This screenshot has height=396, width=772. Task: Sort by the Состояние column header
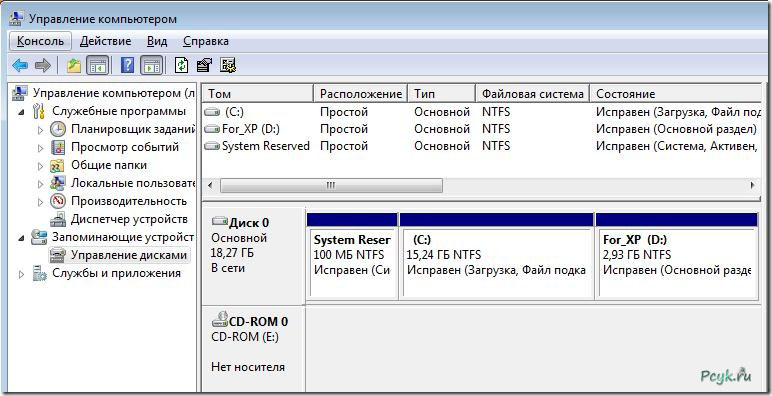point(676,94)
